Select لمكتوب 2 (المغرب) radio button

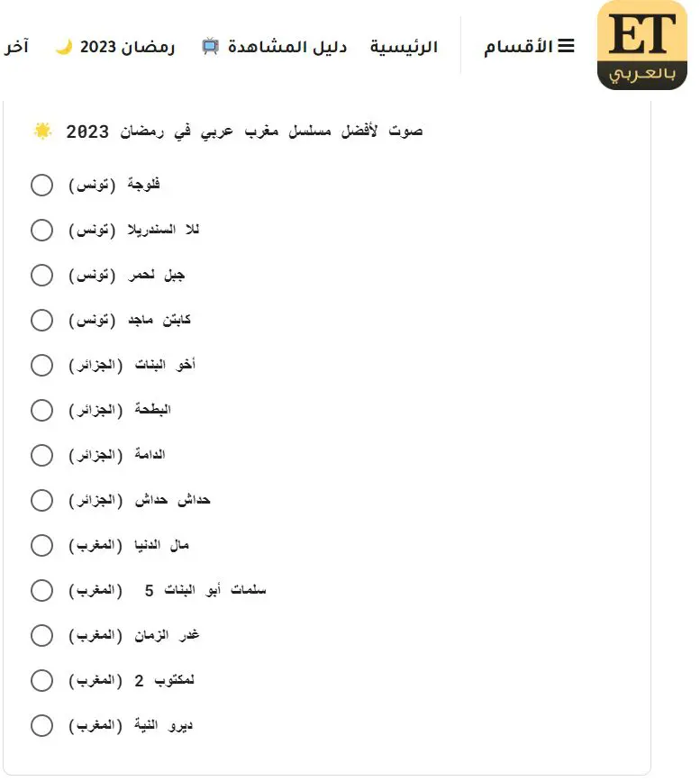(x=42, y=681)
